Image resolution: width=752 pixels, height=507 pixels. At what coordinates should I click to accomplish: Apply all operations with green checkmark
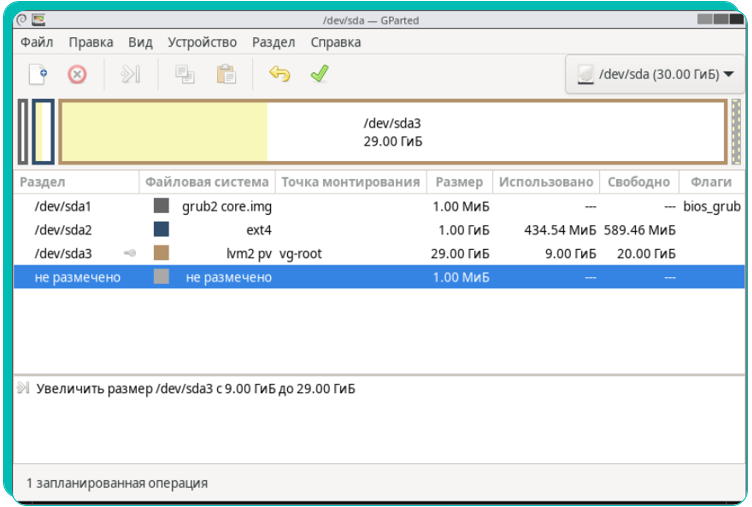coord(319,73)
